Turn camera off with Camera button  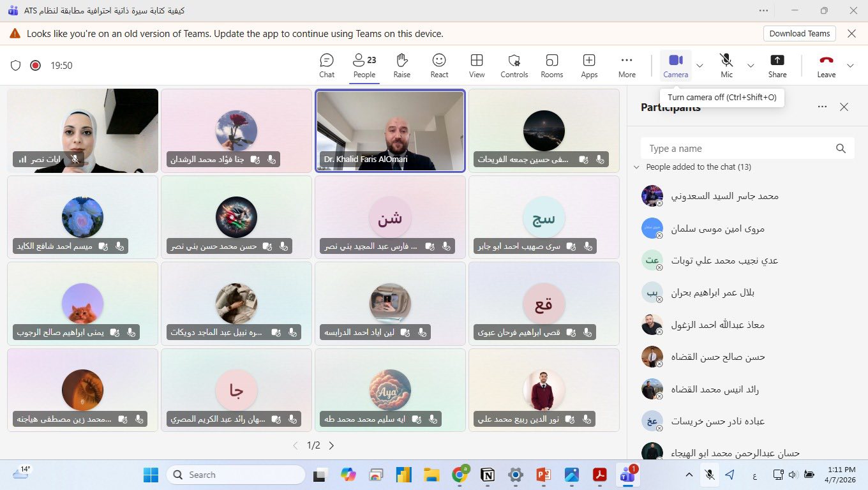[x=675, y=65]
